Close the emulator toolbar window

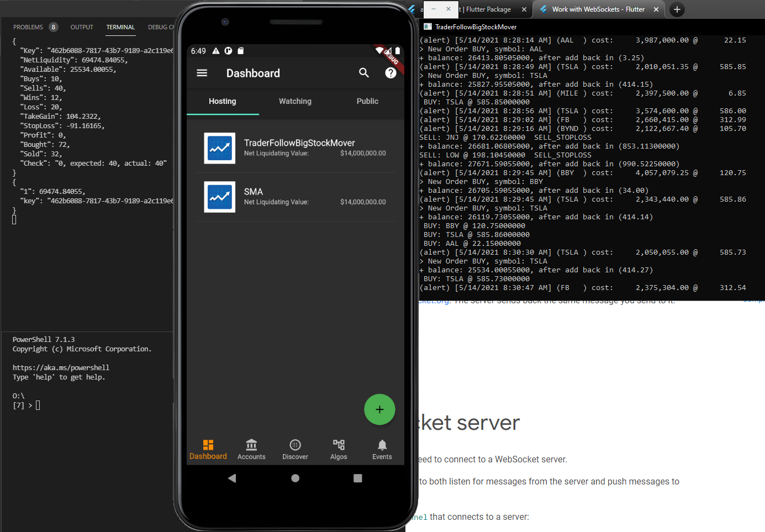(x=449, y=9)
